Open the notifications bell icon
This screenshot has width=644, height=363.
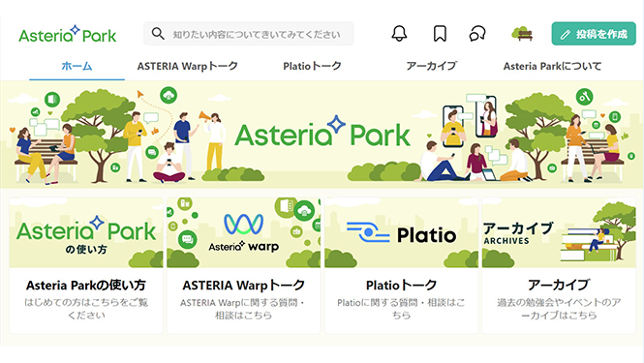pyautogui.click(x=399, y=34)
